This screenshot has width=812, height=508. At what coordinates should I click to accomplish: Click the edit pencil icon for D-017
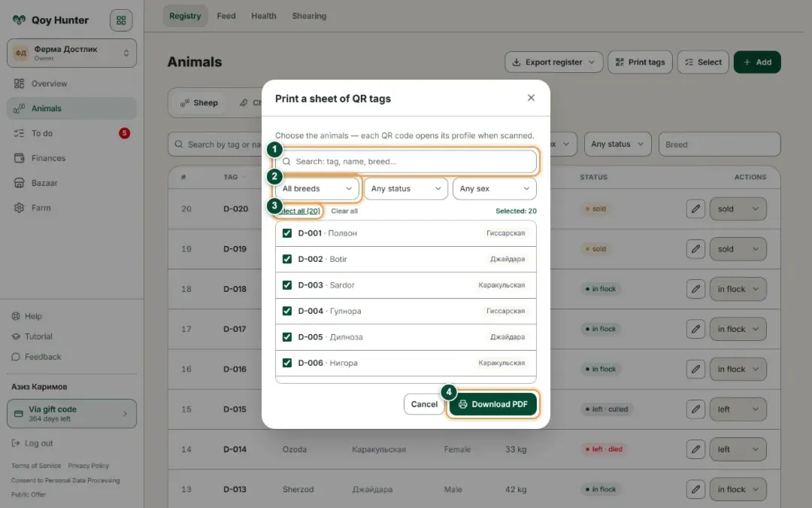click(x=695, y=329)
